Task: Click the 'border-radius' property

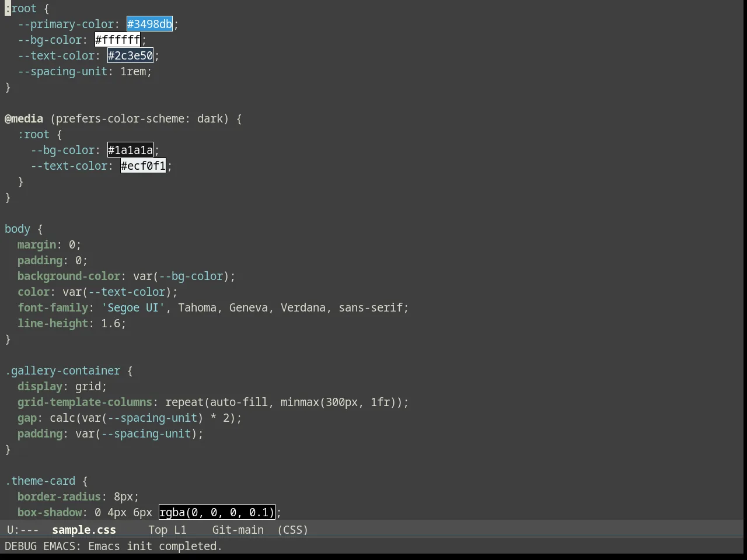Action: click(59, 496)
